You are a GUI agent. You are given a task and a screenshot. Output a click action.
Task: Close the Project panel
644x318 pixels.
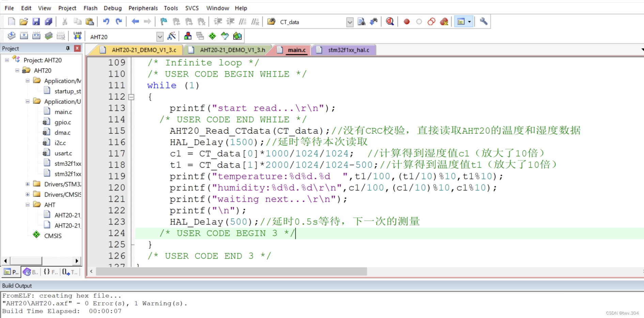pyautogui.click(x=77, y=48)
